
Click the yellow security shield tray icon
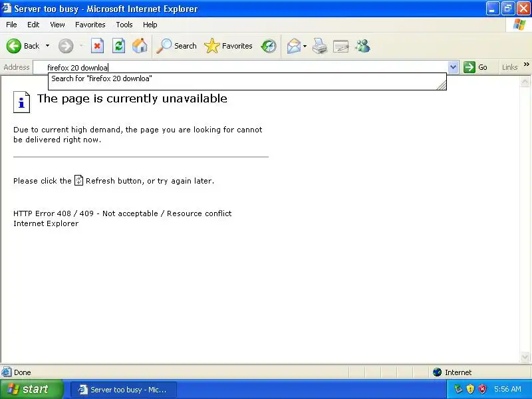[x=470, y=389]
